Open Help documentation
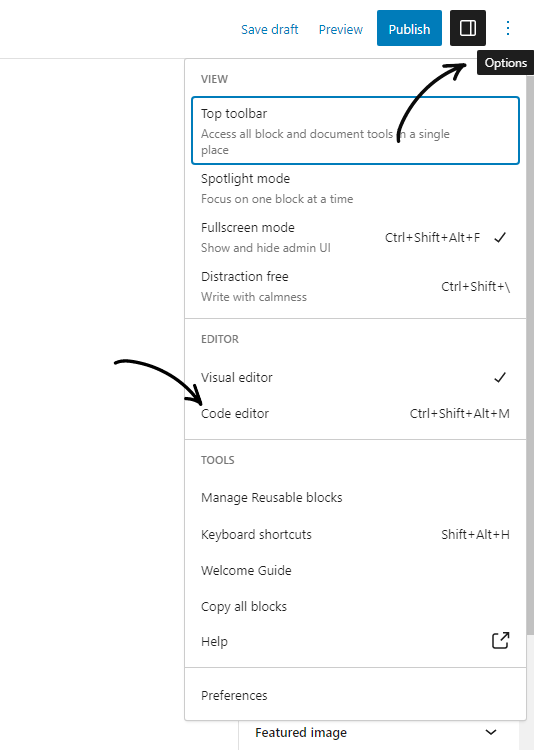534x750 pixels. coord(355,641)
